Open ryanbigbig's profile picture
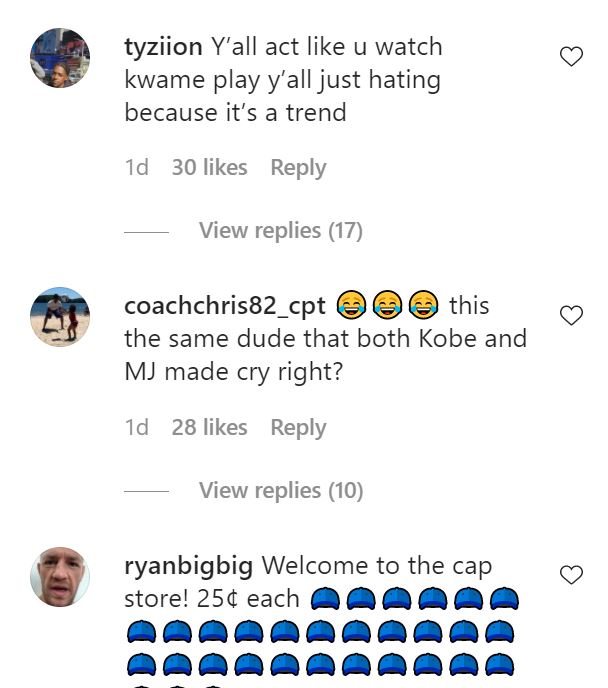608x688 pixels. click(60, 576)
